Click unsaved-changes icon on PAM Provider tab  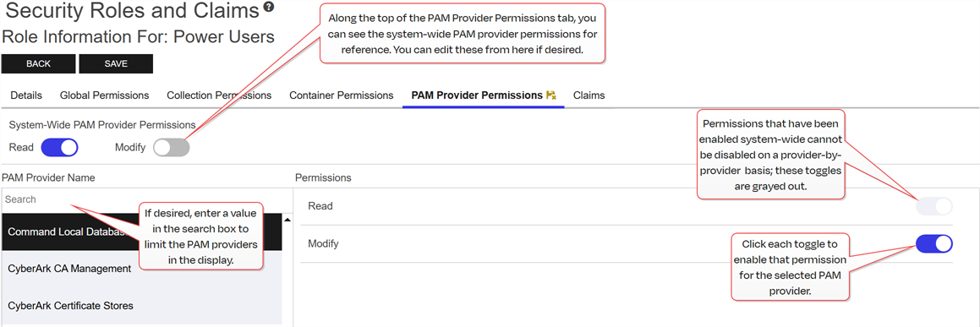point(550,95)
